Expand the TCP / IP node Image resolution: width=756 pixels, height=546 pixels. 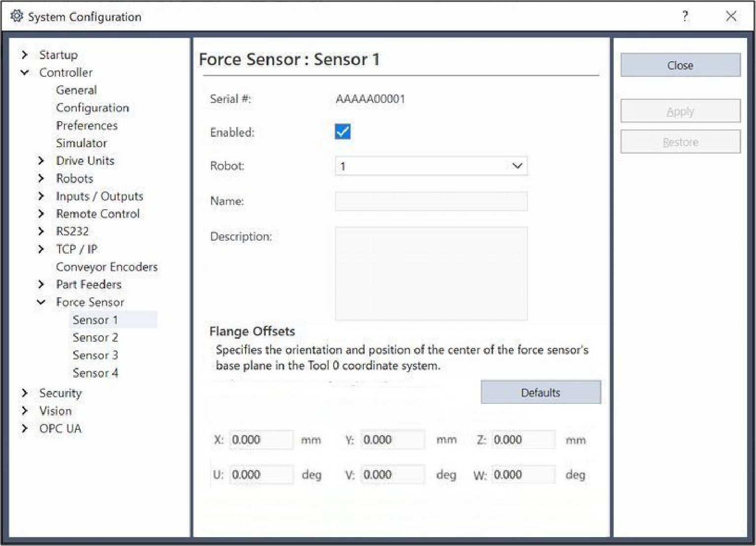[x=41, y=249]
